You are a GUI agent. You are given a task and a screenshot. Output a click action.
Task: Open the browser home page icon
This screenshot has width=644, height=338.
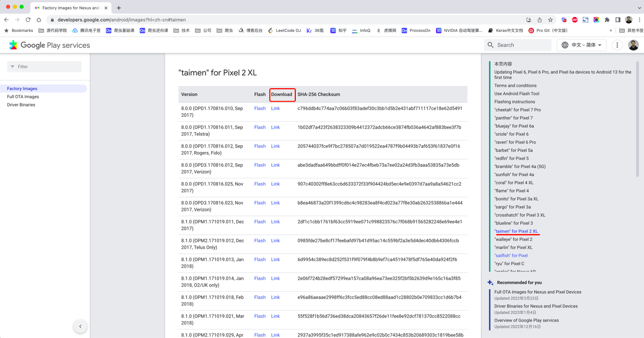[39, 20]
